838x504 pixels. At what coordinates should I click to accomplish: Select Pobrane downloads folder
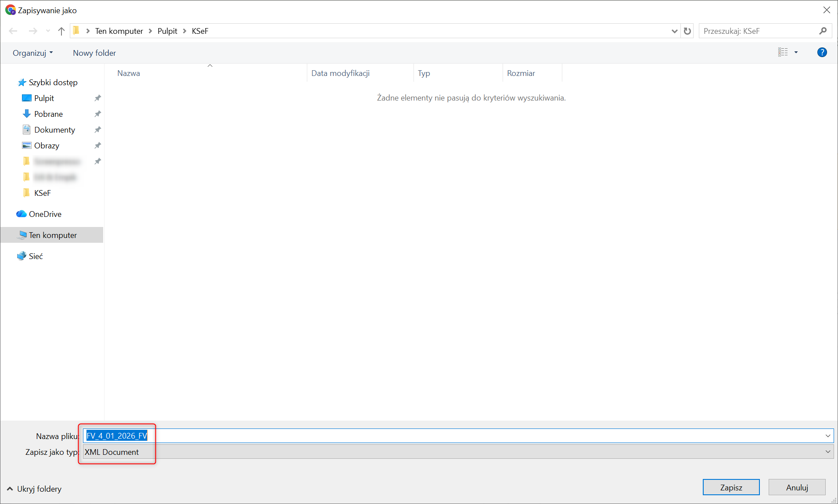(x=48, y=114)
